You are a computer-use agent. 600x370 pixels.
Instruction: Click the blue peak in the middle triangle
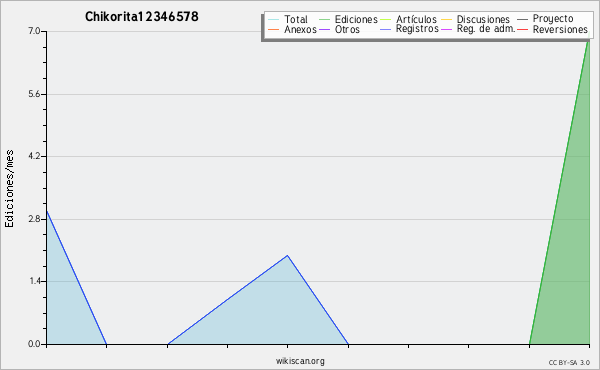click(x=287, y=256)
